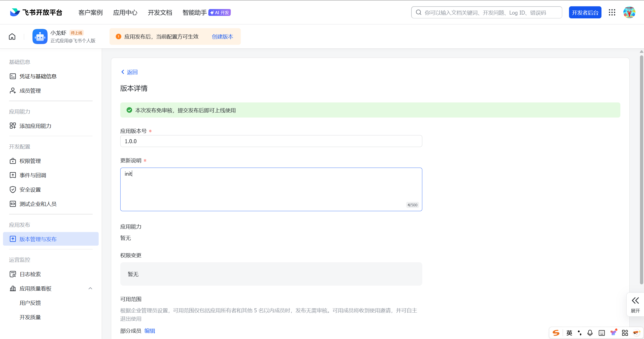Viewport: 644px width, 339px height.
Task: Click the user avatar in top right
Action: (x=629, y=13)
